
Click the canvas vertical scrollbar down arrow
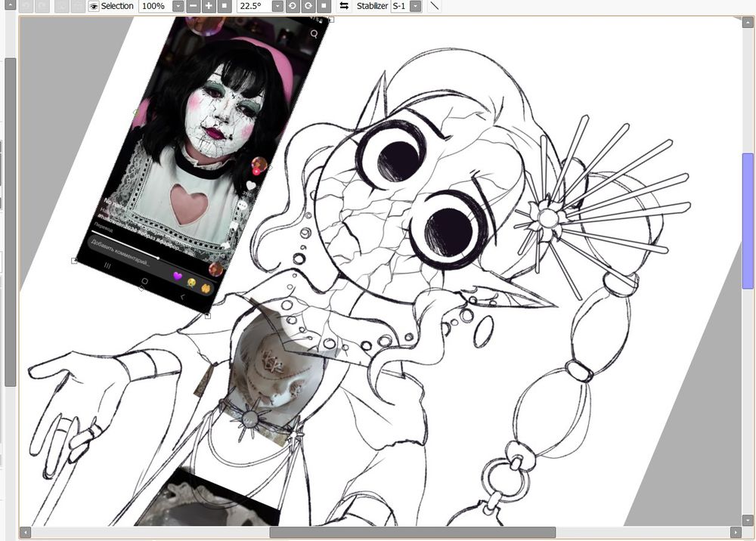coord(748,521)
